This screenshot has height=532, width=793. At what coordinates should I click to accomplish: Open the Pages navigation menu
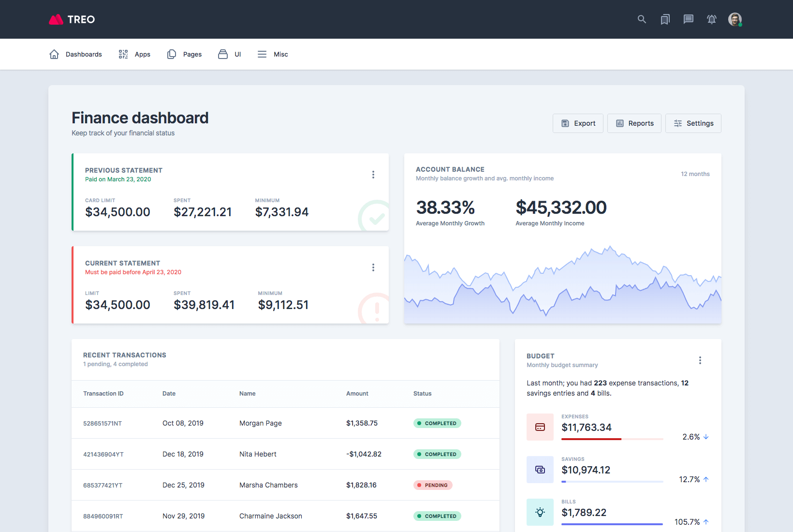coord(184,54)
